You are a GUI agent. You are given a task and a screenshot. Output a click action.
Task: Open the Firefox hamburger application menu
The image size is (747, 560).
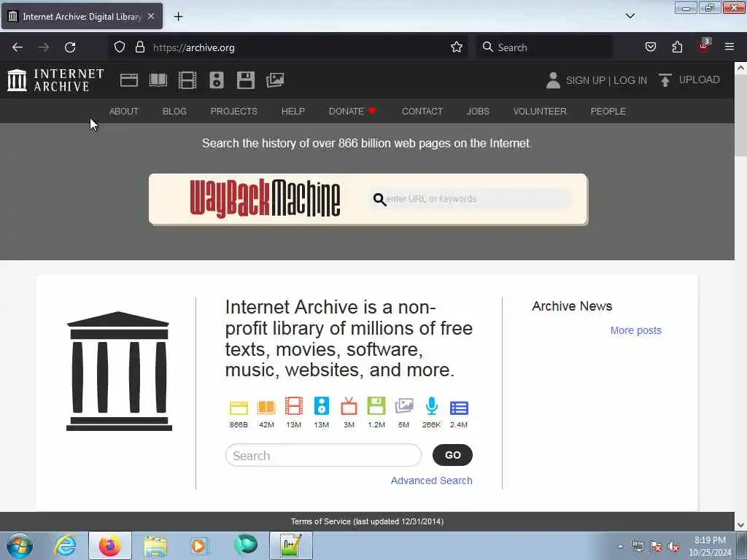[x=729, y=47]
